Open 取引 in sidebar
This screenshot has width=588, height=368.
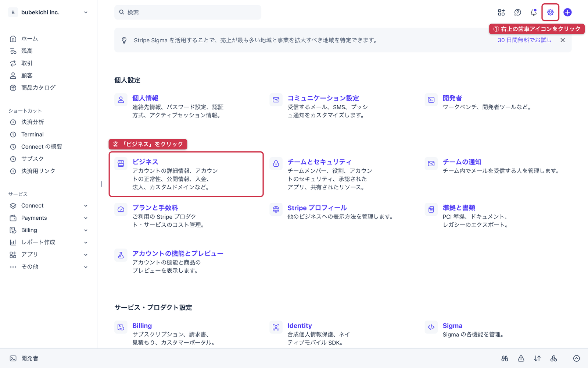tap(27, 63)
